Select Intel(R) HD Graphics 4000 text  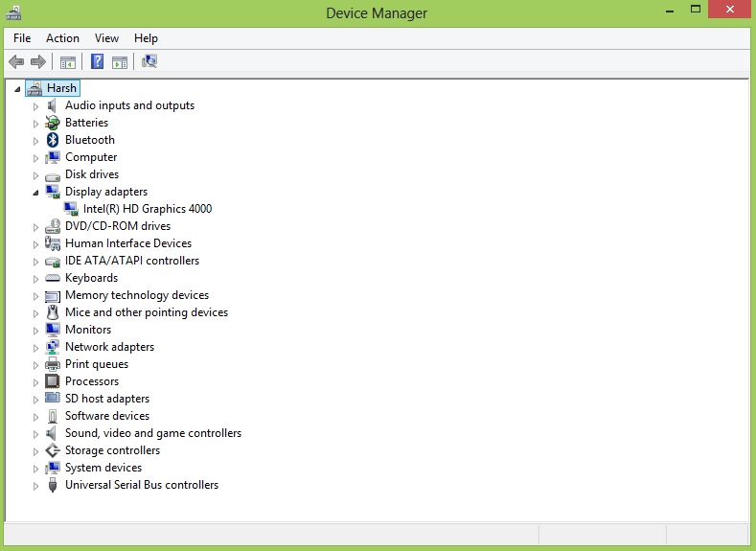[x=148, y=209]
